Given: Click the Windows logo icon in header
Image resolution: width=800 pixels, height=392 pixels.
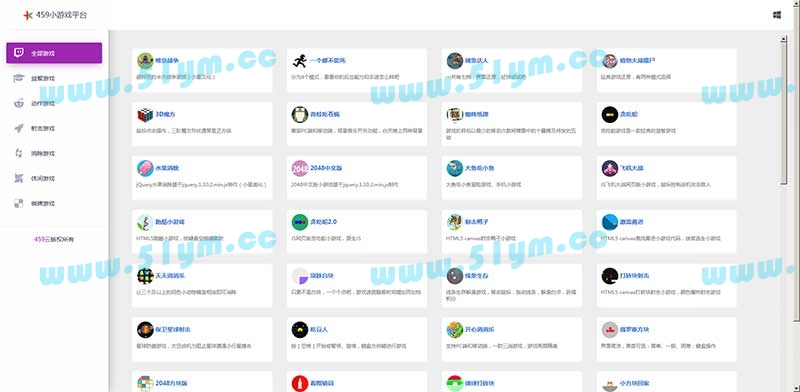Looking at the screenshot, I should click(777, 15).
